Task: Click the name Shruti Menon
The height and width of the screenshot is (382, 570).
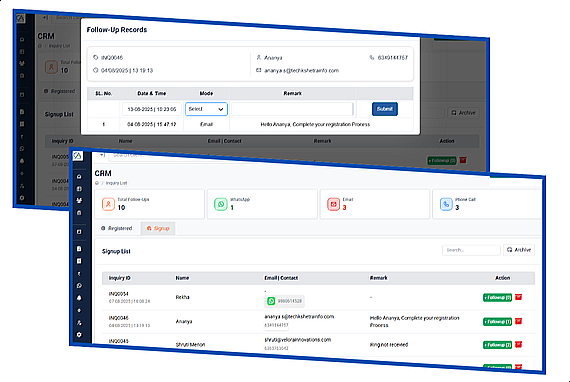Action: click(190, 344)
